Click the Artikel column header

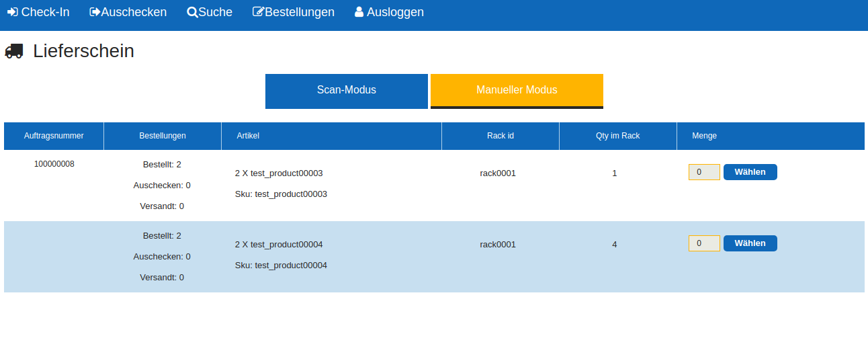(248, 136)
